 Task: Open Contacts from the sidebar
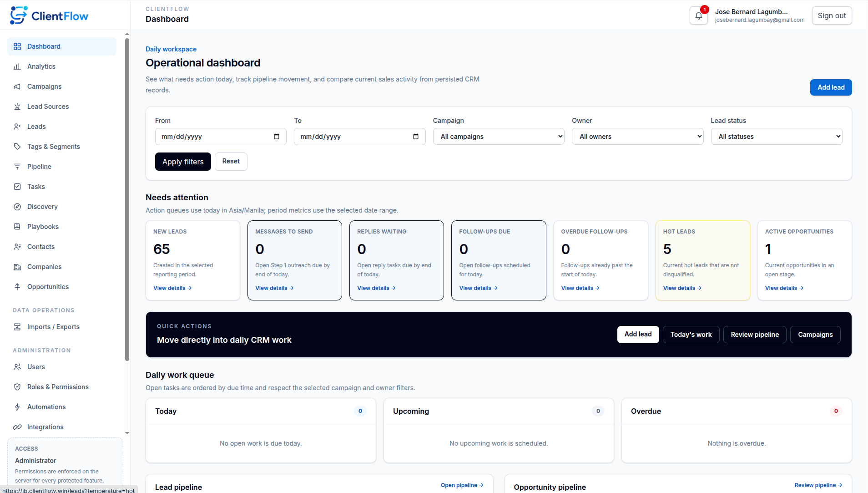62,247
